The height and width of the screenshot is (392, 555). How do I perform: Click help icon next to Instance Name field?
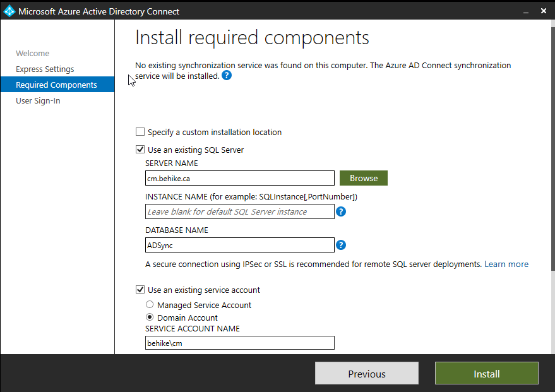coord(341,211)
